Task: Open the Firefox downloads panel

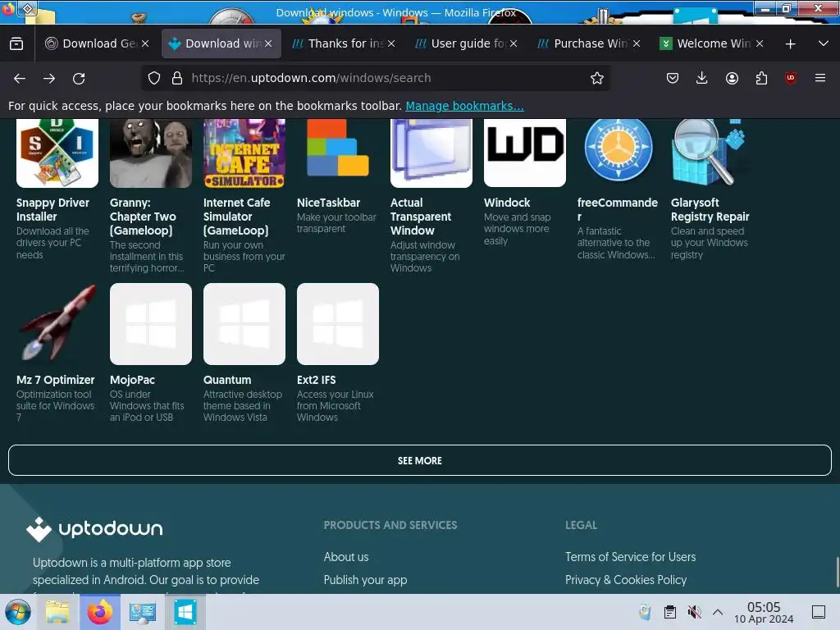Action: [x=702, y=78]
